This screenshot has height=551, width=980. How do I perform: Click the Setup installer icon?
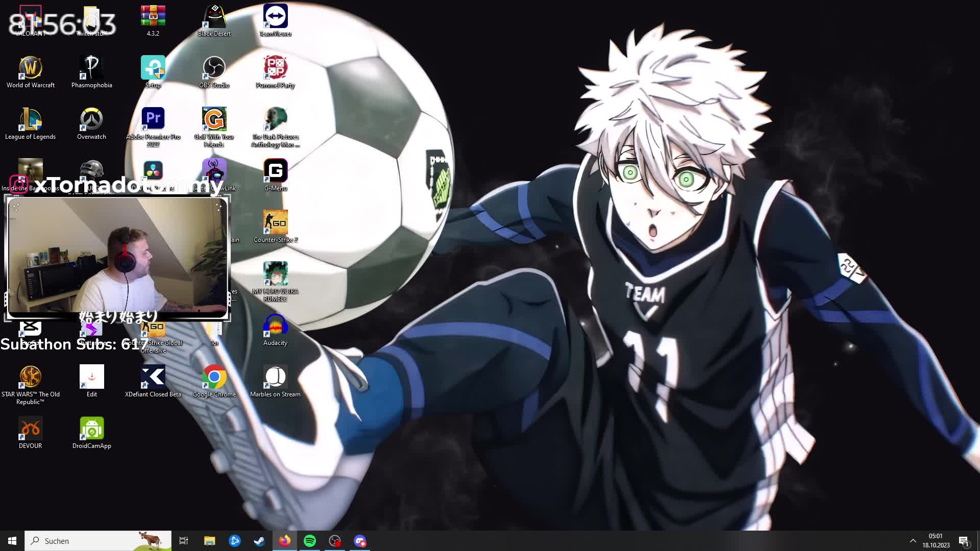pyautogui.click(x=153, y=72)
